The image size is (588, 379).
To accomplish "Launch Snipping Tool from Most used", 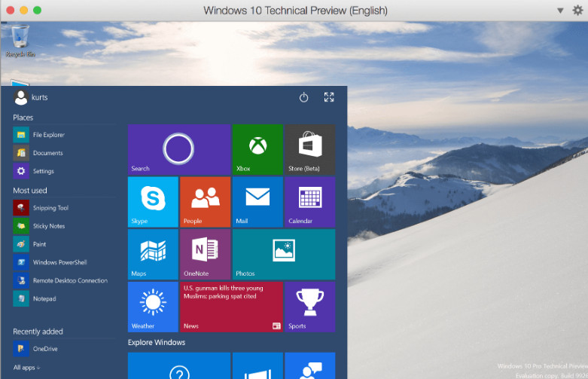I will tap(64, 208).
